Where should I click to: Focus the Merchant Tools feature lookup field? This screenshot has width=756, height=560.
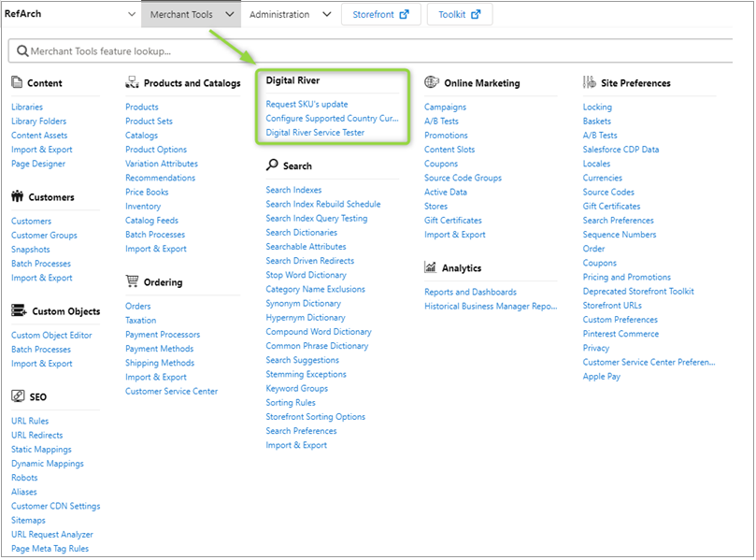[x=374, y=51]
